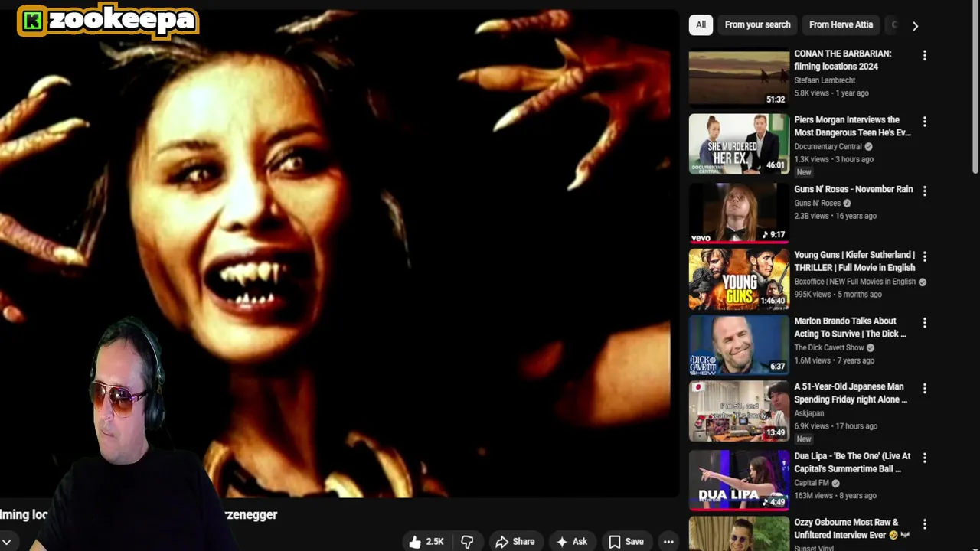Open the Guns N' Roses Vevo thumbnail
The height and width of the screenshot is (551, 980).
pos(739,212)
